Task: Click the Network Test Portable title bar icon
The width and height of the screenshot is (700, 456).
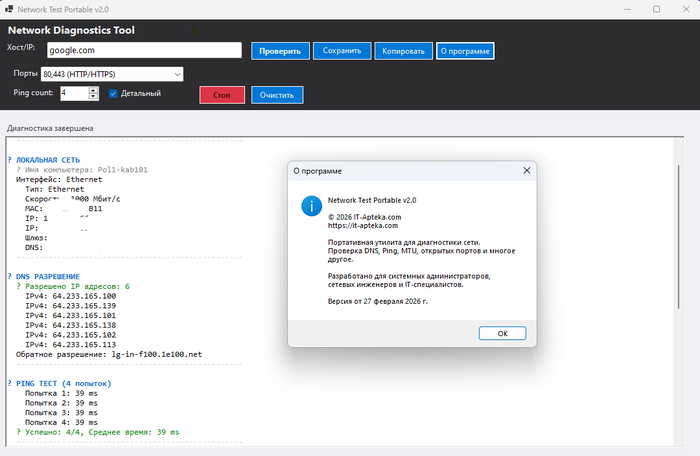Action: [x=9, y=9]
